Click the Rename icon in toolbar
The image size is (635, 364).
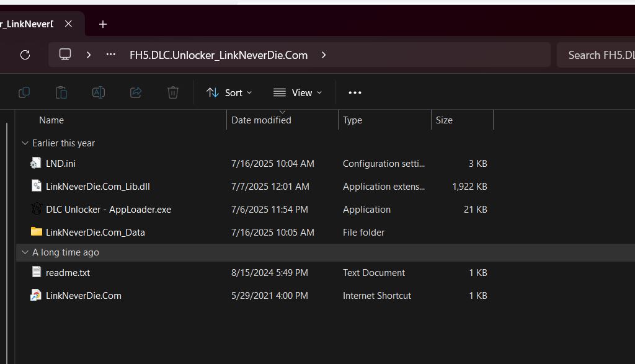[x=98, y=92]
